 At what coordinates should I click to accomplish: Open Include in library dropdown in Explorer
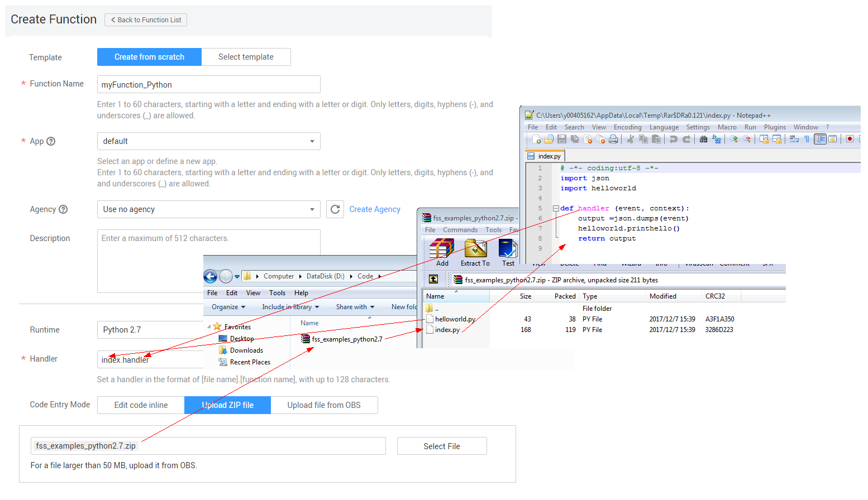pyautogui.click(x=290, y=307)
